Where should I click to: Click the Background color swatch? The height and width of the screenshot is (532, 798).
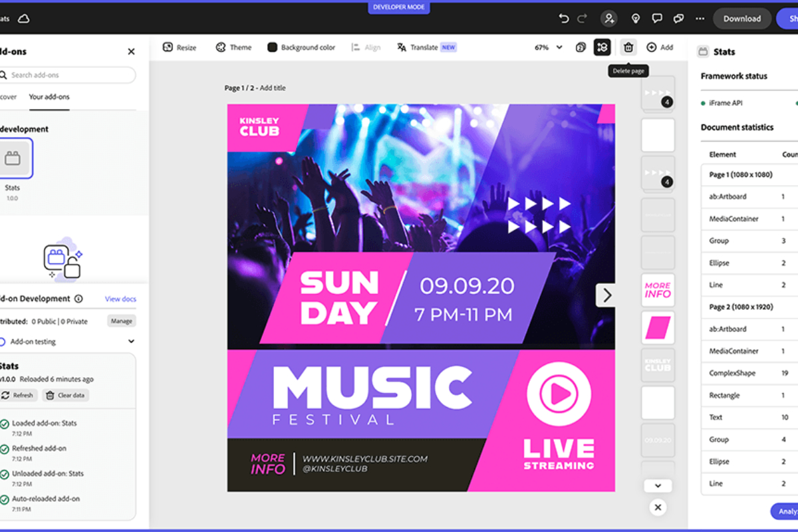272,47
